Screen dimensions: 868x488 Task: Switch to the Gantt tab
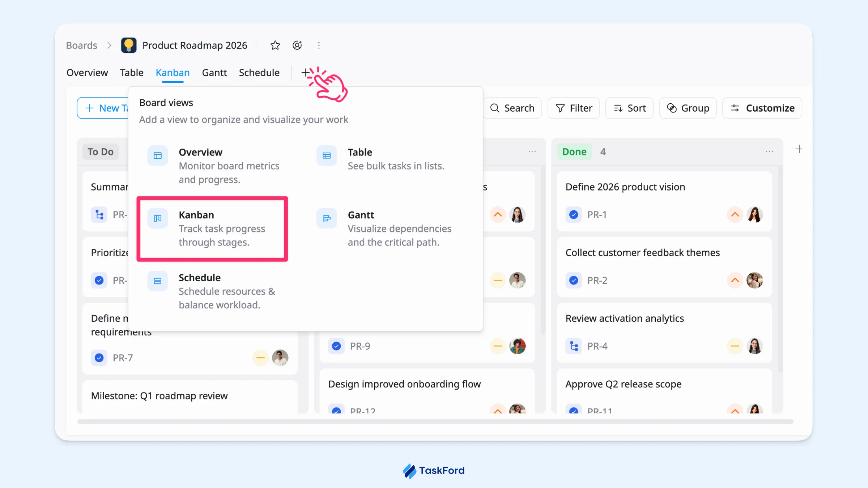tap(214, 73)
